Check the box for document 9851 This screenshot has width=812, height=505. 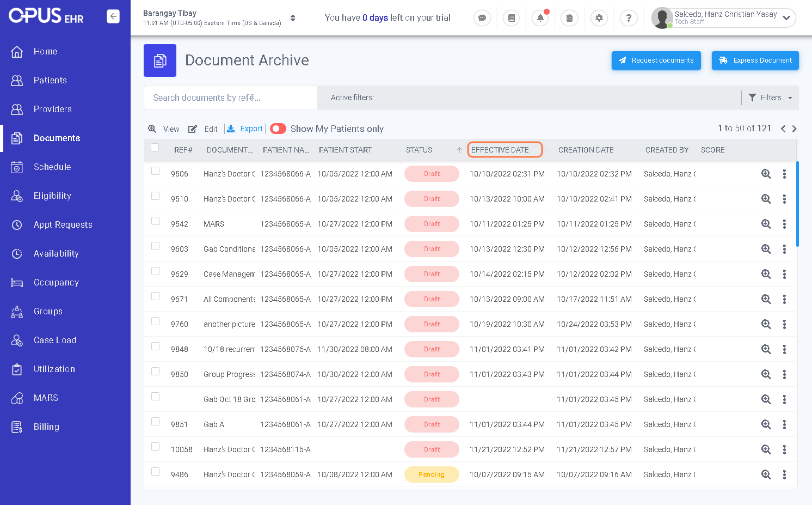pos(156,422)
